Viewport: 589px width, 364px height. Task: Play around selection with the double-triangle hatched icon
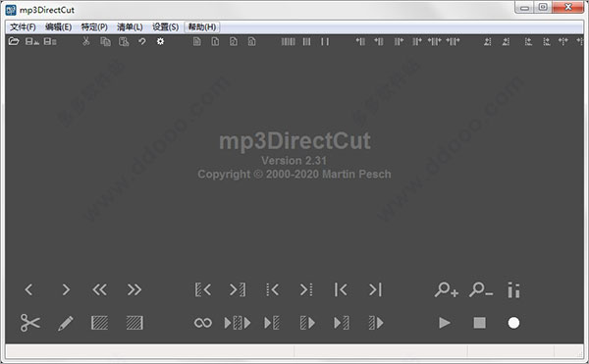click(x=238, y=323)
